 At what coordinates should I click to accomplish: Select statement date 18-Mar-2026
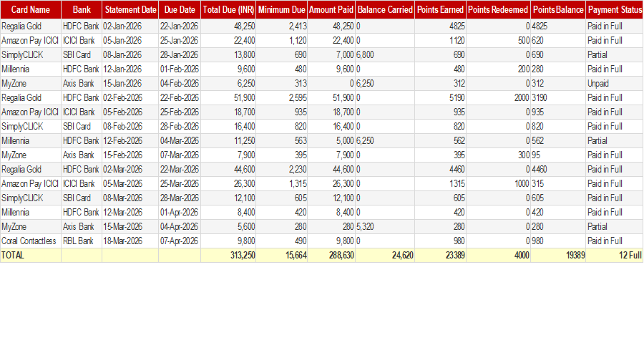[x=130, y=241]
